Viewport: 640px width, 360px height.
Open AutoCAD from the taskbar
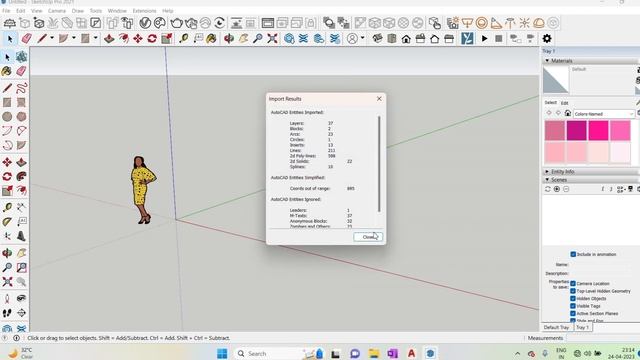411,353
